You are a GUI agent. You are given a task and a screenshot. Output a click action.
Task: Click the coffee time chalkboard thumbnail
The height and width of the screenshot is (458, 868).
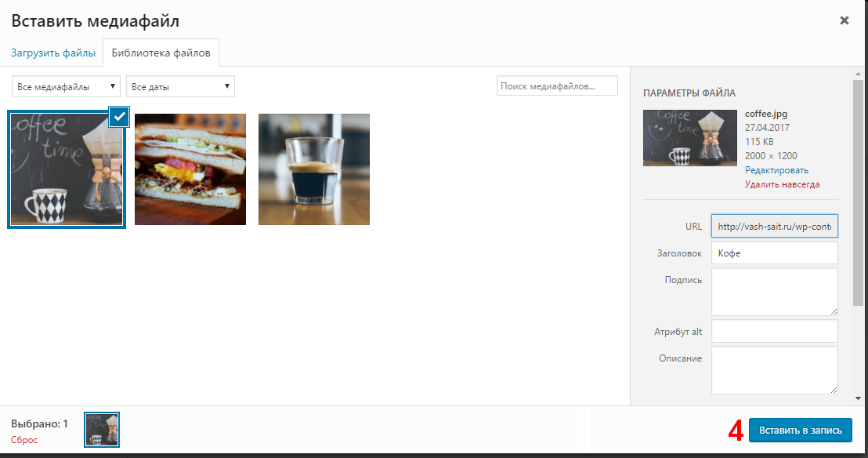coord(67,169)
